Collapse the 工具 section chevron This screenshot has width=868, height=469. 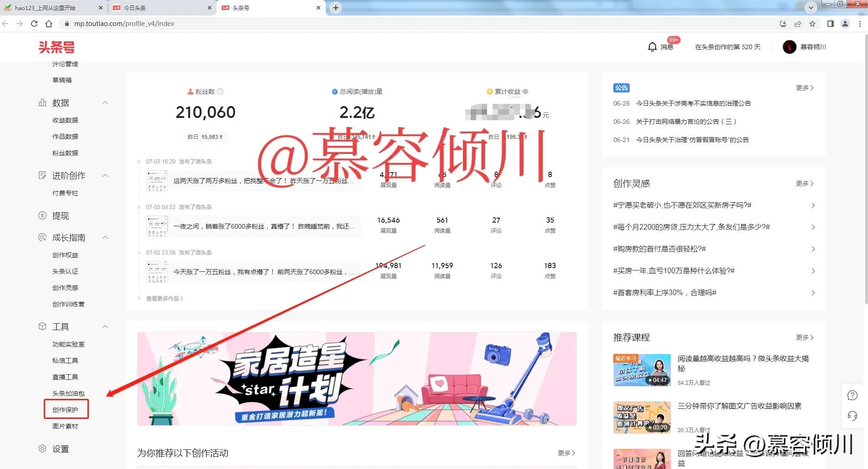tap(105, 326)
